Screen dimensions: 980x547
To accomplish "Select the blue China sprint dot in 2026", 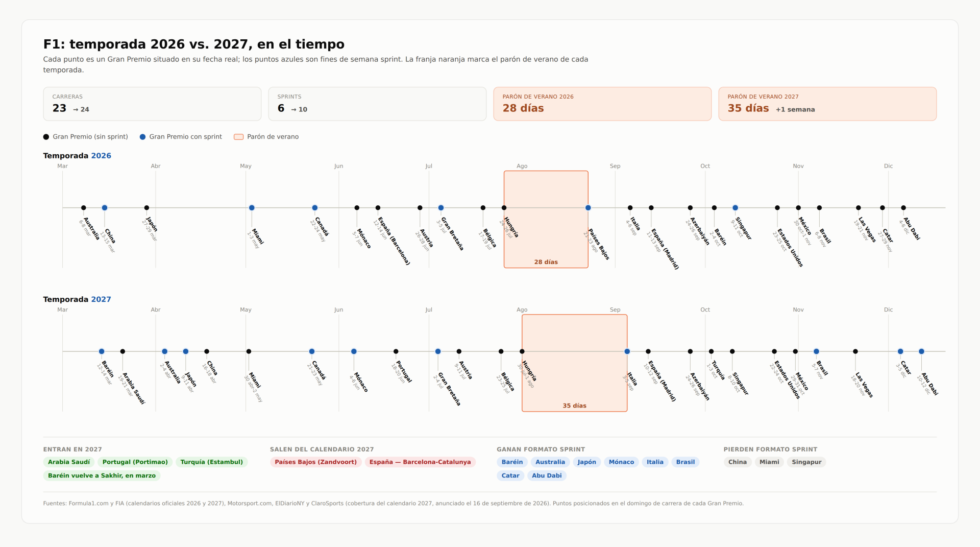I will click(x=105, y=208).
